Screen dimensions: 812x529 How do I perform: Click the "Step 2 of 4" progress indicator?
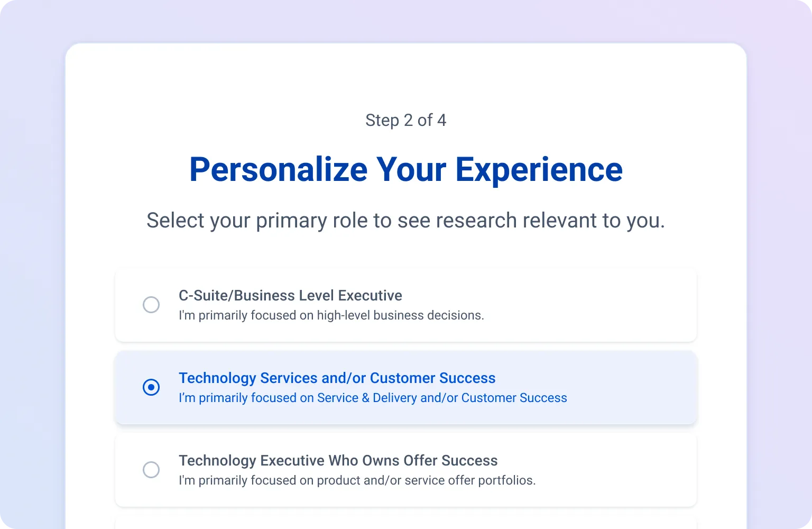[x=405, y=120]
